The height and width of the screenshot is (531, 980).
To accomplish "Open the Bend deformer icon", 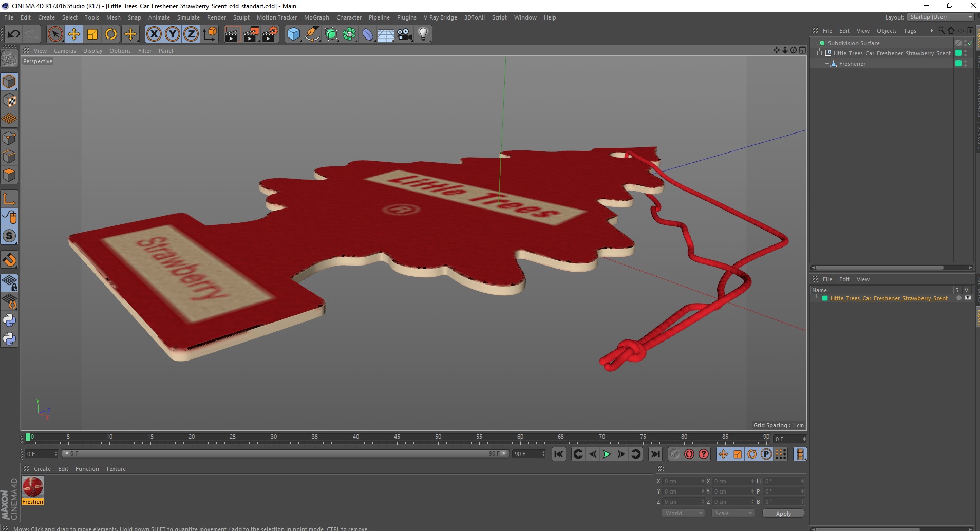I will coord(368,34).
